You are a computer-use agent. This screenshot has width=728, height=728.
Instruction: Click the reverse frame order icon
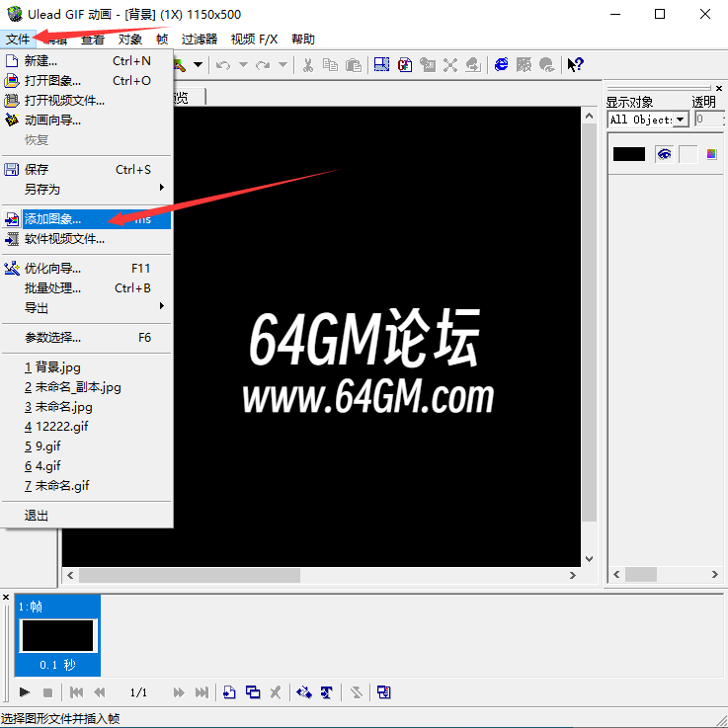coord(357,692)
